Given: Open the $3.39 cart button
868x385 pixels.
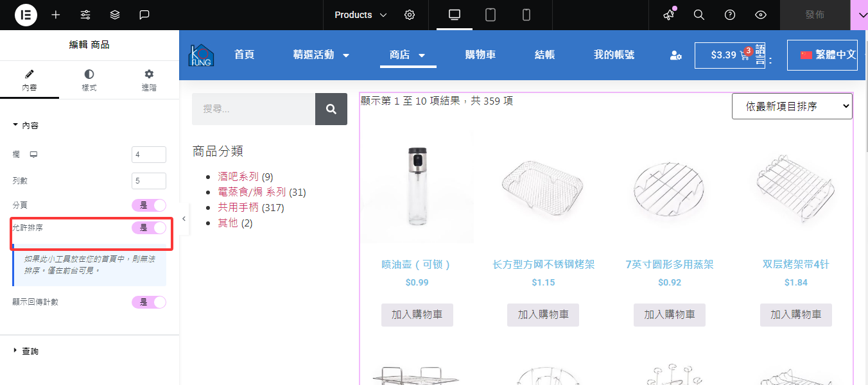Looking at the screenshot, I should [x=730, y=55].
